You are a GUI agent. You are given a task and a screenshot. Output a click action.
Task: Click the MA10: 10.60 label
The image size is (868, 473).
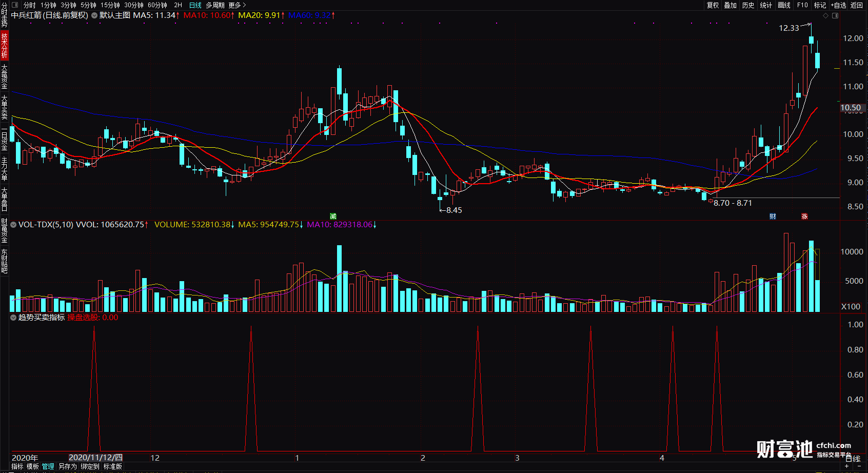tap(209, 15)
